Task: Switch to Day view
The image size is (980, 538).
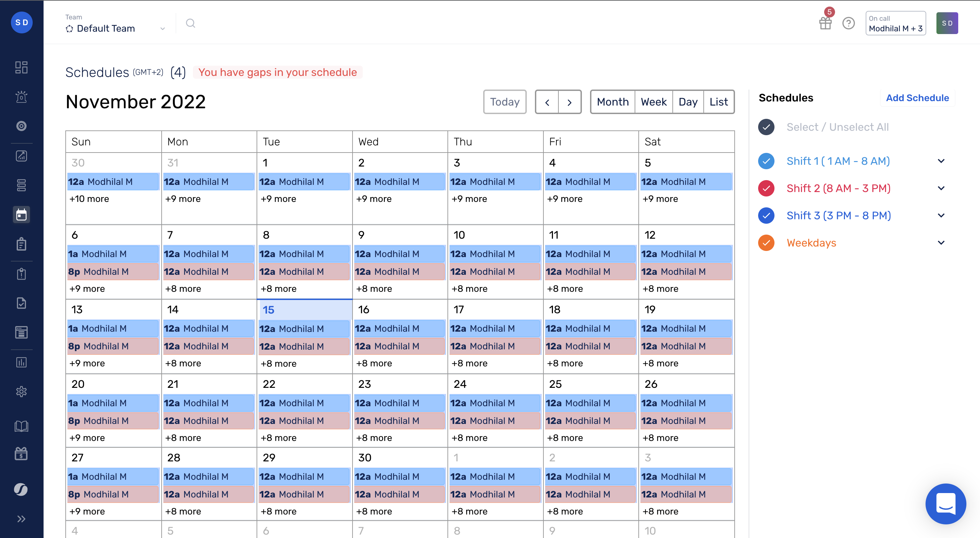Action: pos(688,102)
